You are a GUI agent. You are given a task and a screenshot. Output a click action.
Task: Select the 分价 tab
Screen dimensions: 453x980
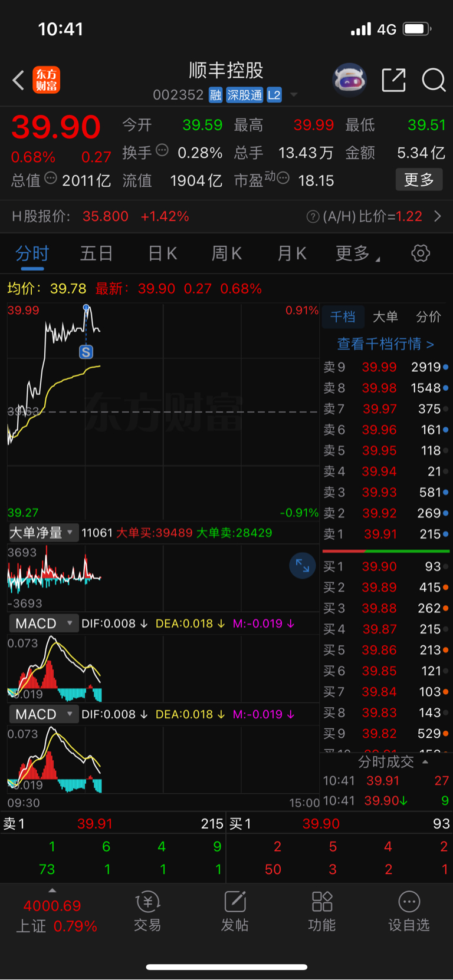click(428, 317)
